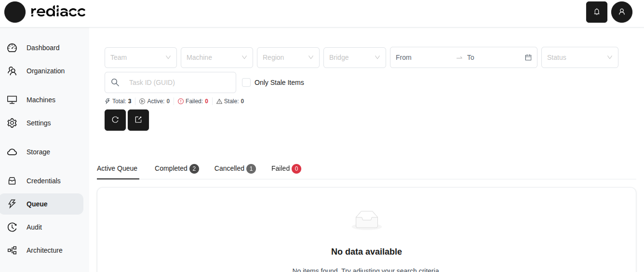The height and width of the screenshot is (272, 644).
Task: Click the export queue icon button
Action: coord(138,120)
